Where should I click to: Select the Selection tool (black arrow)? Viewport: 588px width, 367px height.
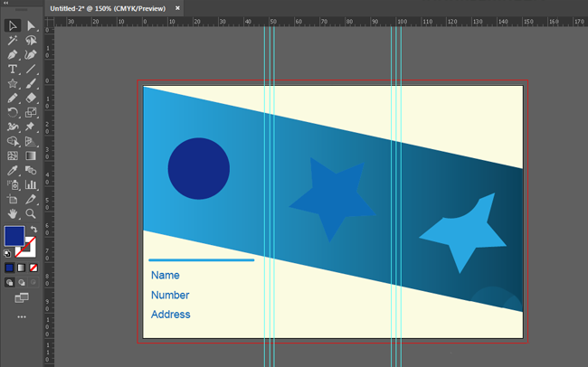(x=13, y=26)
